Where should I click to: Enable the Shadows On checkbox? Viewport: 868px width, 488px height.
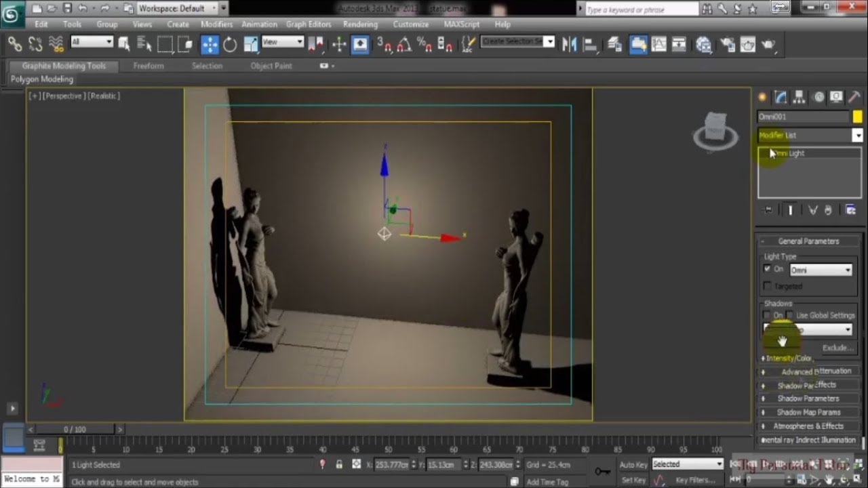[x=767, y=316]
